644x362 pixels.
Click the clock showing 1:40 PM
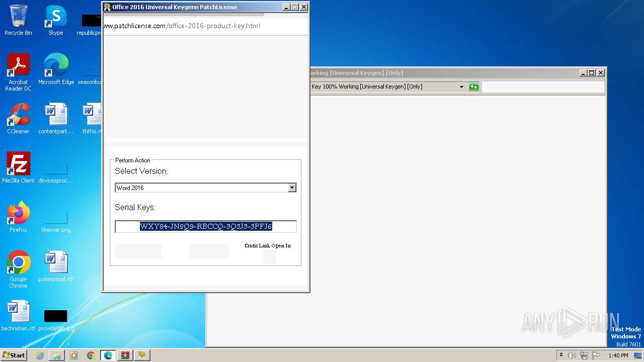(618, 355)
